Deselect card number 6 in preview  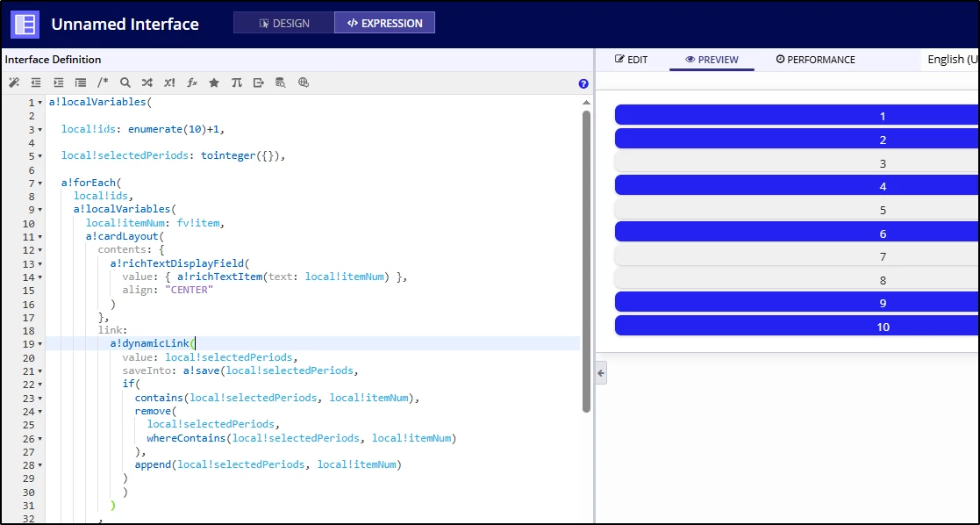pos(798,232)
